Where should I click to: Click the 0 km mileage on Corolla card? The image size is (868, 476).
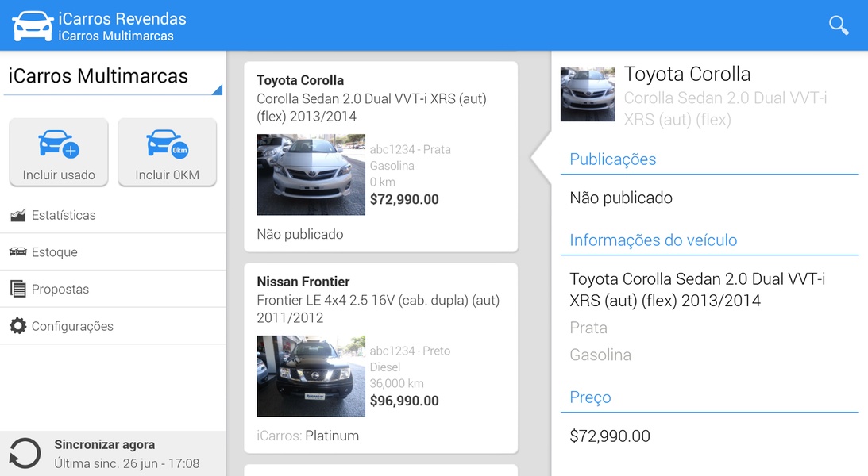(x=383, y=182)
